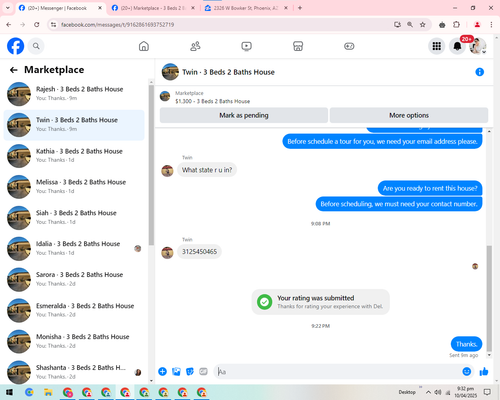
Task: Open the Marketplace storefront icon
Action: coord(298,46)
